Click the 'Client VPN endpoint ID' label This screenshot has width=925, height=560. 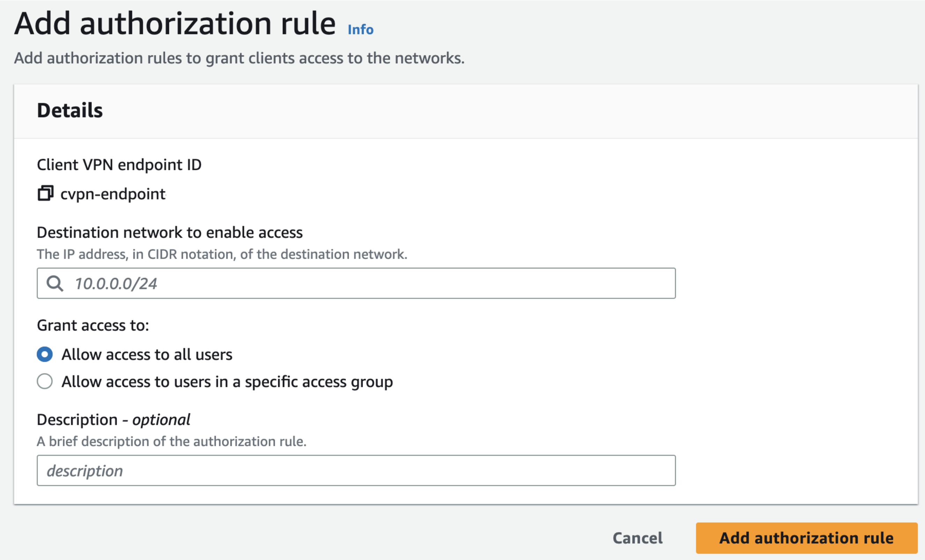119,165
